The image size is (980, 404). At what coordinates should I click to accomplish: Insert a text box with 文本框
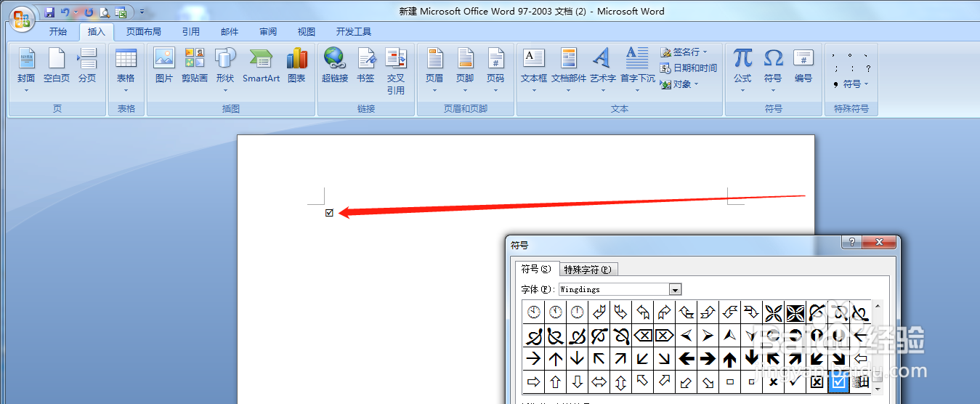point(534,70)
